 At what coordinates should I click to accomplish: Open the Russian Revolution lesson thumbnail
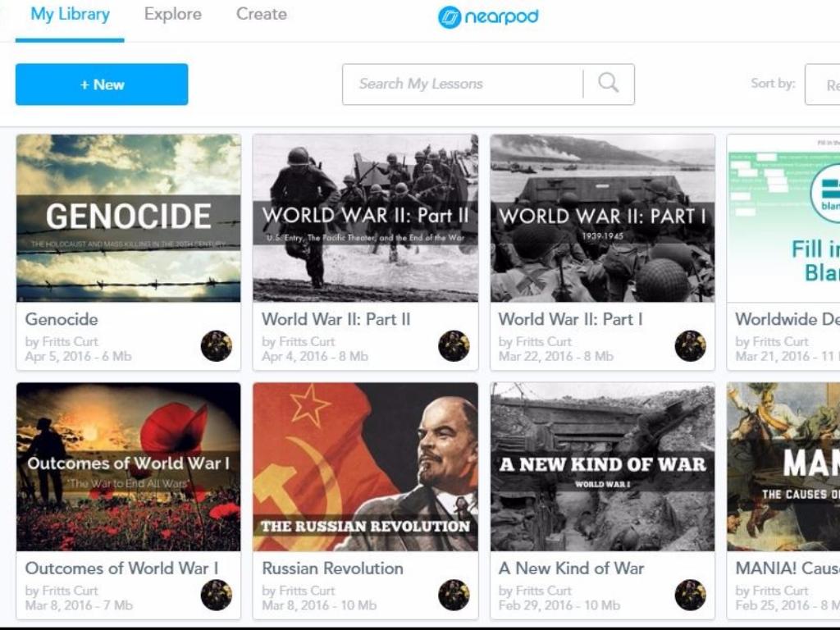pyautogui.click(x=365, y=467)
